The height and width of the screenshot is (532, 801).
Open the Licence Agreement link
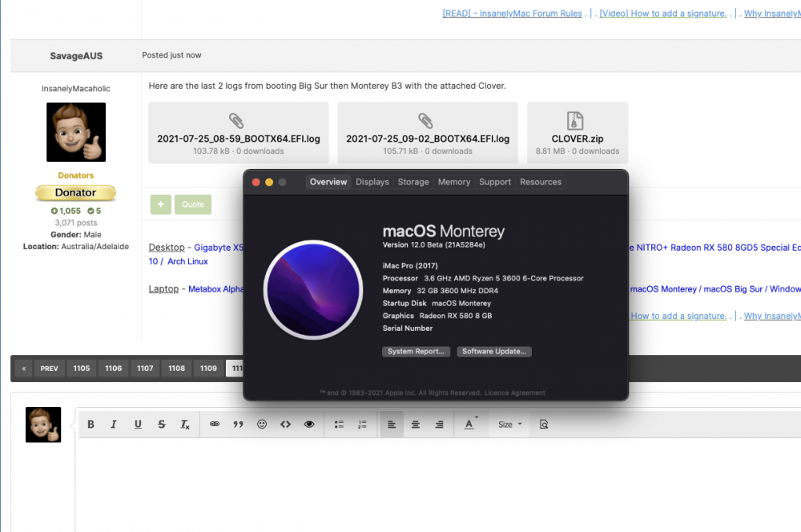coord(514,393)
